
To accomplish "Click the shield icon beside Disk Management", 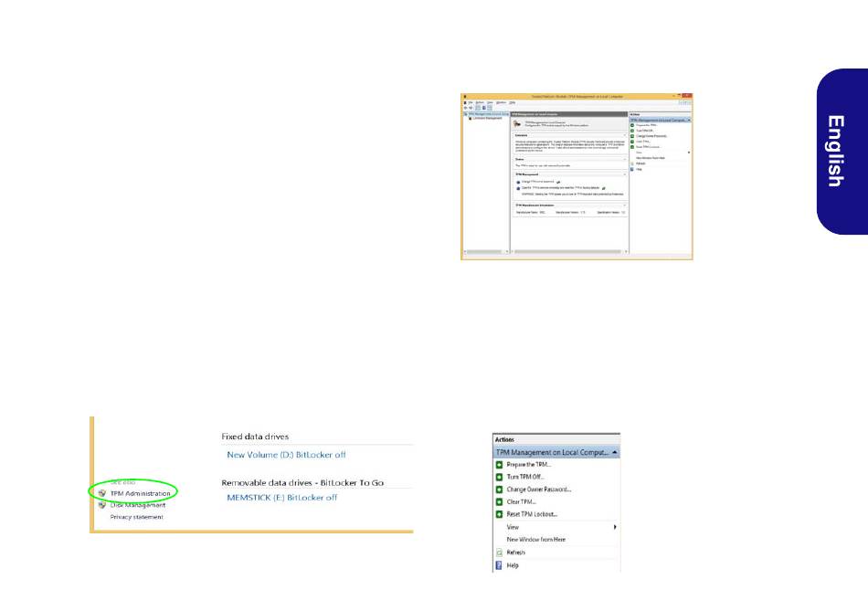I will [101, 505].
